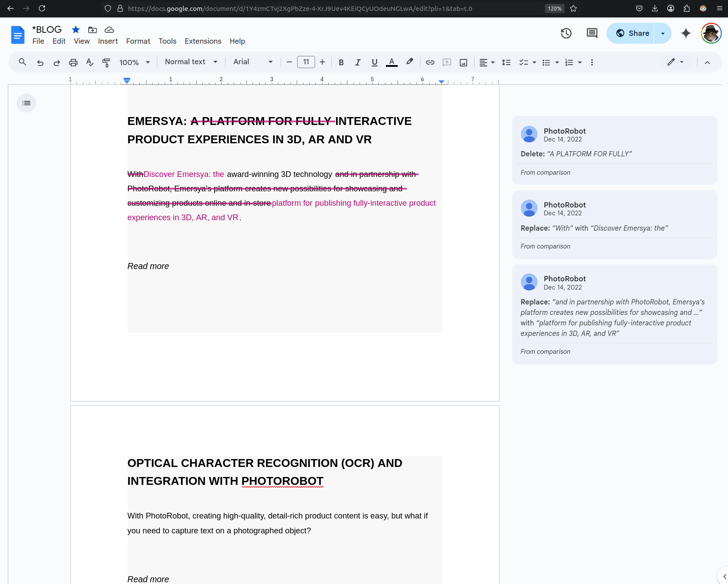Open the Tools menu
The width and height of the screenshot is (728, 584).
point(167,41)
